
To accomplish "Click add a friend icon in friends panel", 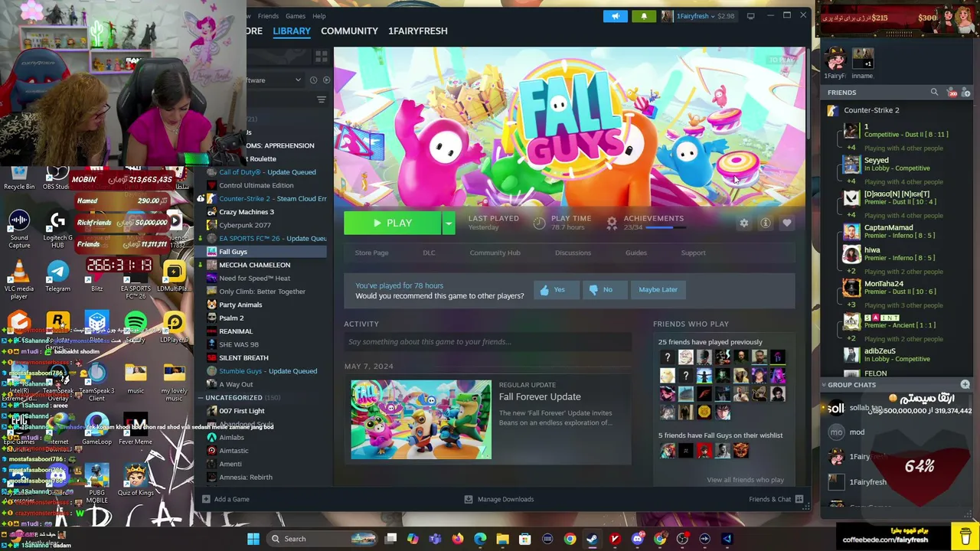I will pyautogui.click(x=966, y=93).
